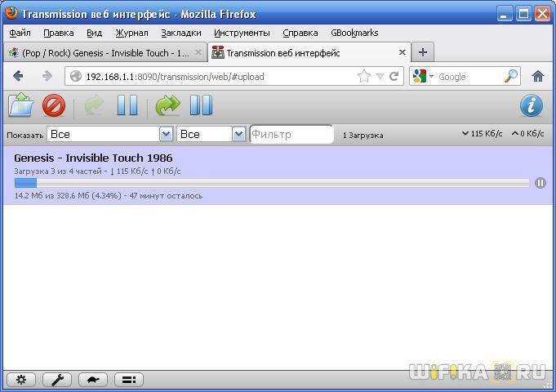Viewport: 556px width, 392px height.
Task: Minimize the Firefox window
Action: point(504,15)
